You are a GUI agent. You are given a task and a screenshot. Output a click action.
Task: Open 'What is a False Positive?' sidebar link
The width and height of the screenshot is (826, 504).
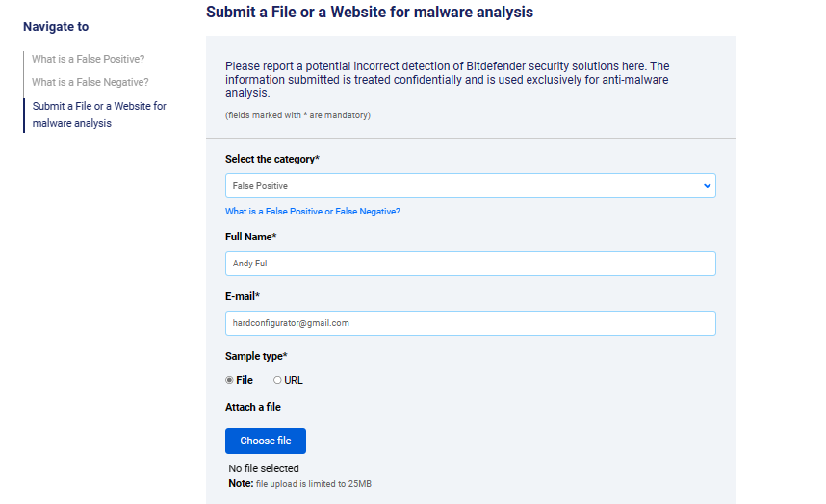88,59
